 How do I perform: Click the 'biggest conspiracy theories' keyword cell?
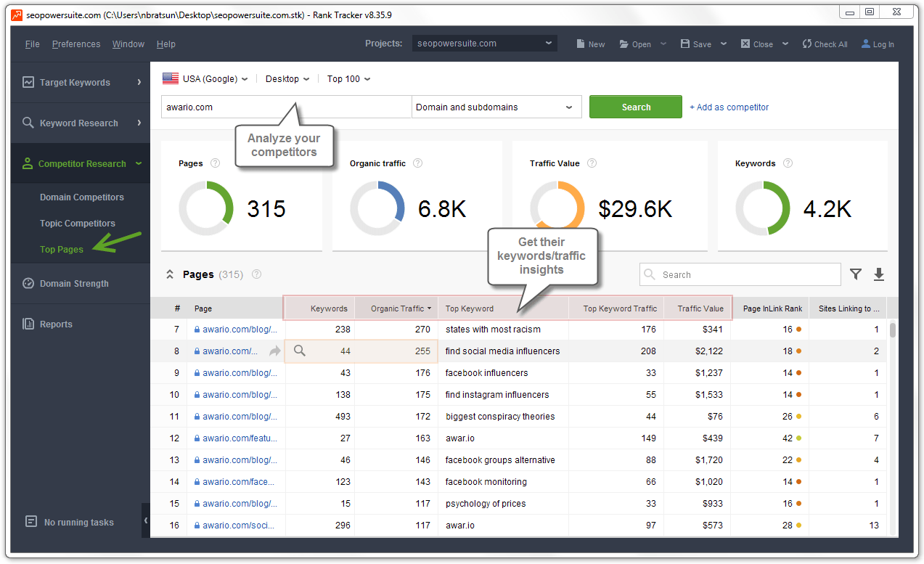(x=500, y=416)
